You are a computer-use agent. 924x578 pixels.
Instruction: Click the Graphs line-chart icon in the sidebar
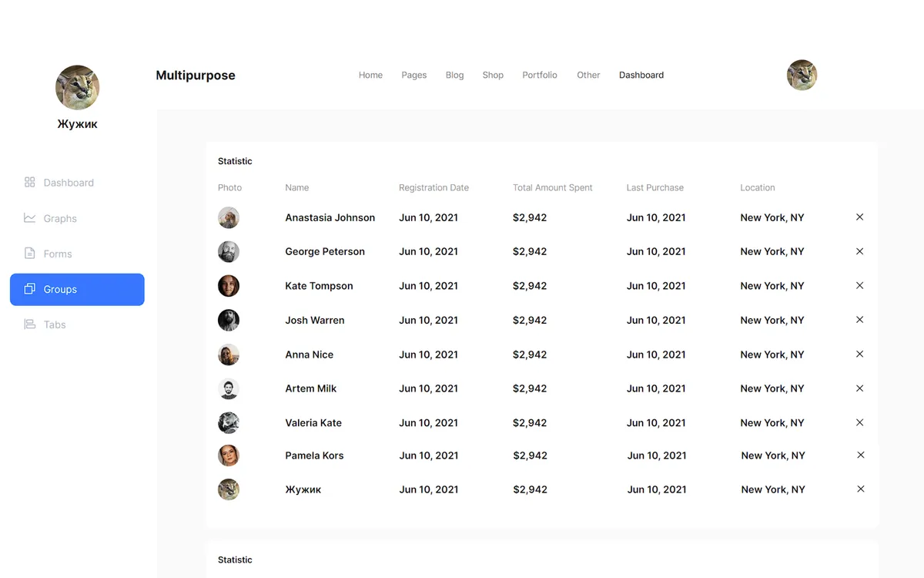click(30, 218)
